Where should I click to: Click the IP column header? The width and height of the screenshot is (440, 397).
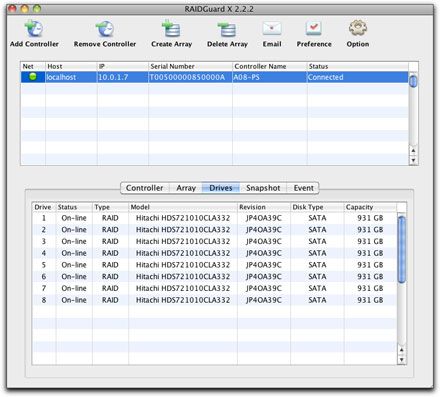123,66
